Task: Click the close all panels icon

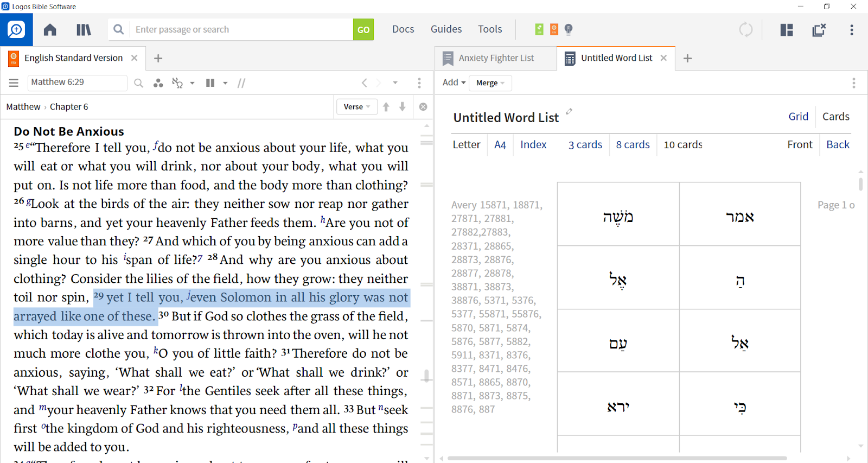Action: 819,29
